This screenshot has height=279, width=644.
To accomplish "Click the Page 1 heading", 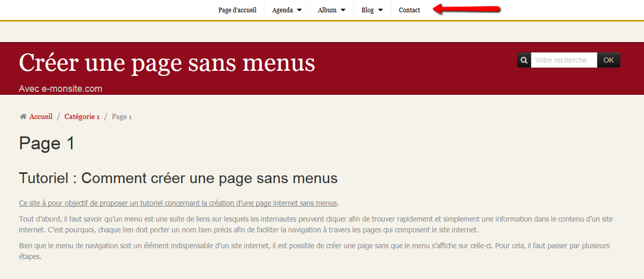I will click(x=47, y=143).
